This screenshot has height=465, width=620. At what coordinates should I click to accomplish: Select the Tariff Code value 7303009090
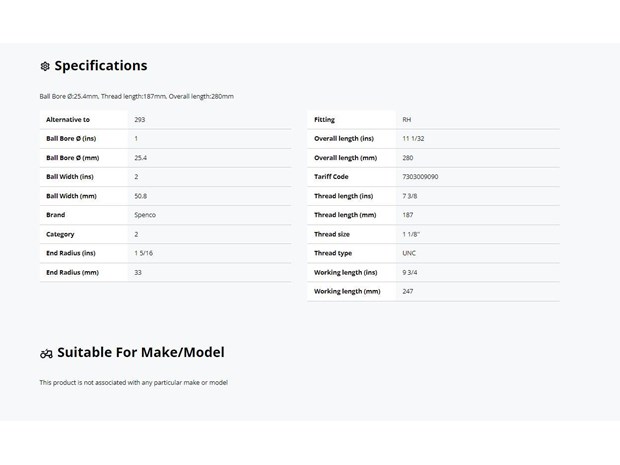[x=420, y=177]
